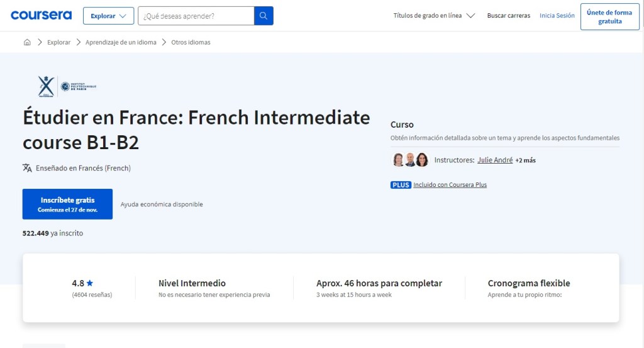Click 'No es necesario tener experiencia previa'
This screenshot has height=348, width=644.
point(214,295)
